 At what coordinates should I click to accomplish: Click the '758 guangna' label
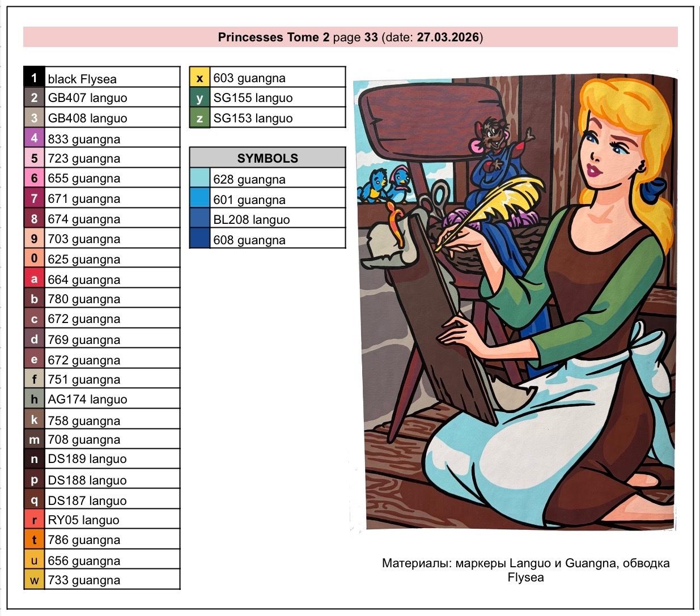(84, 420)
